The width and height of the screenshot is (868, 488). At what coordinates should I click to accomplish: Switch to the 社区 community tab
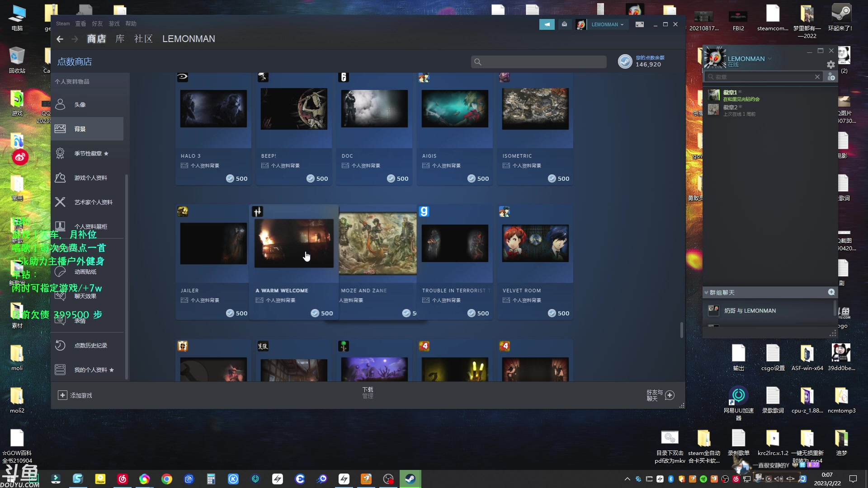[143, 39]
